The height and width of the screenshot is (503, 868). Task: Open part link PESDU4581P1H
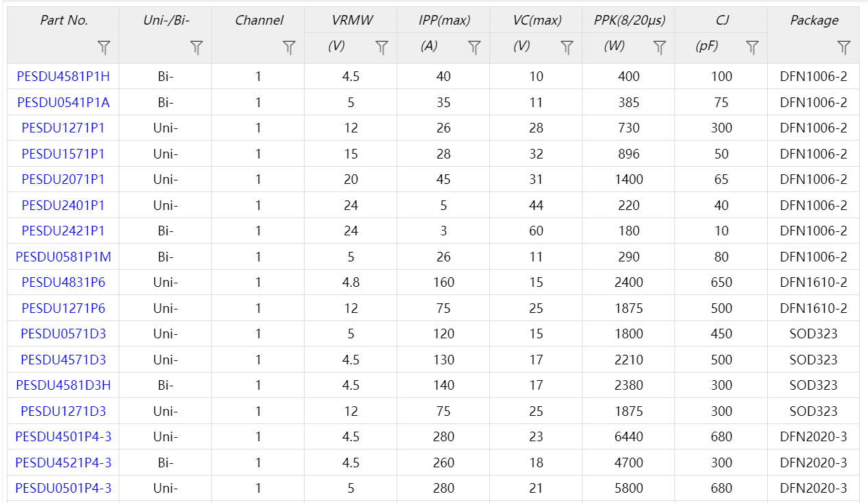pos(63,76)
